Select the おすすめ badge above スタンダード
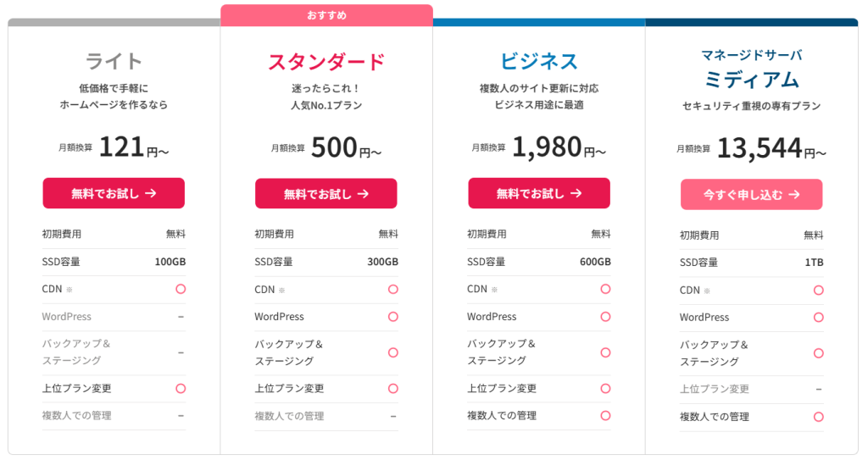This screenshot has height=460, width=868. [x=326, y=15]
